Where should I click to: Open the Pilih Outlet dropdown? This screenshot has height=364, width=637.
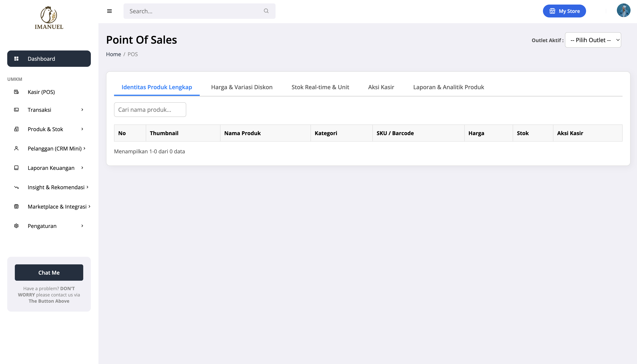[x=593, y=40]
